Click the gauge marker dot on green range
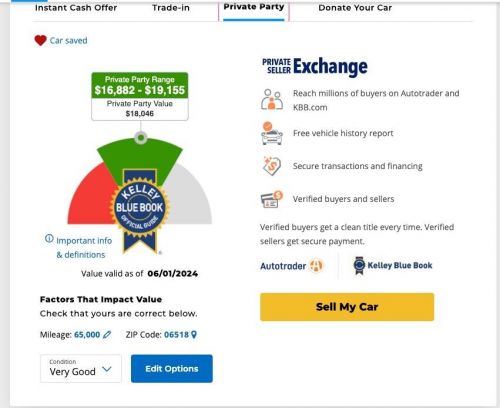500x408 pixels. pos(141,137)
